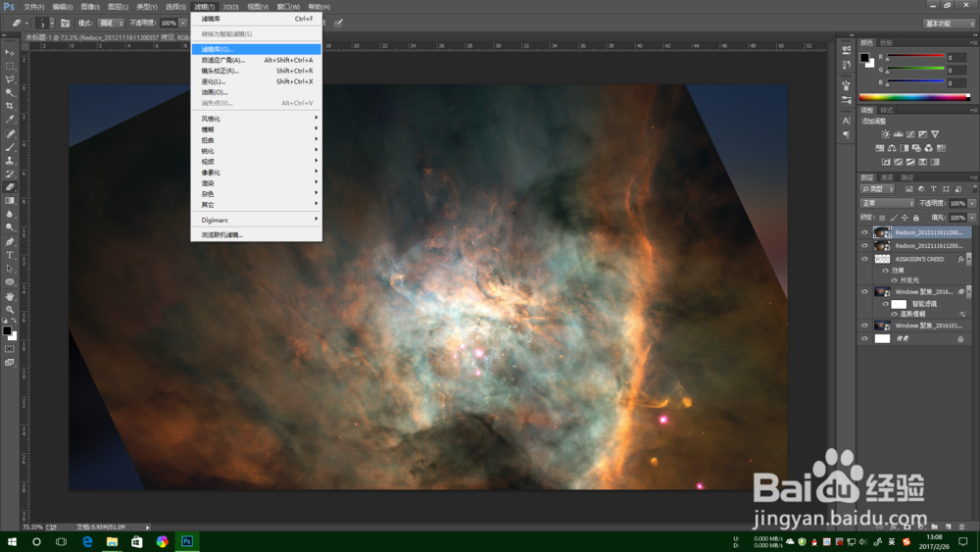
Task: Pick a color from the spectrum ramp
Action: coord(914,97)
